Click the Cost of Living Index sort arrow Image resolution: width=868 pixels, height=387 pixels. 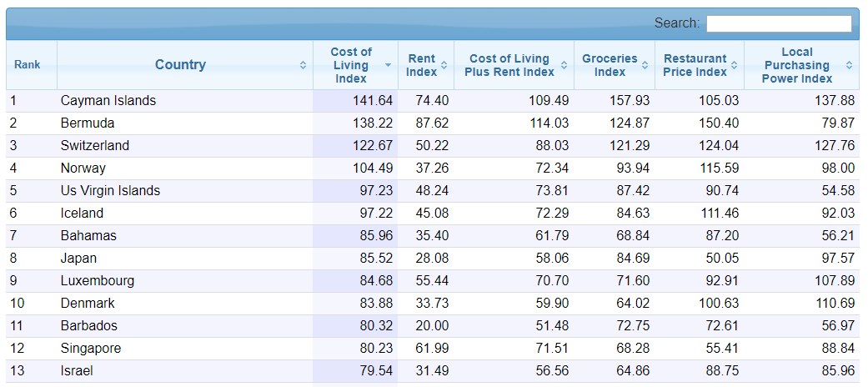[x=388, y=65]
